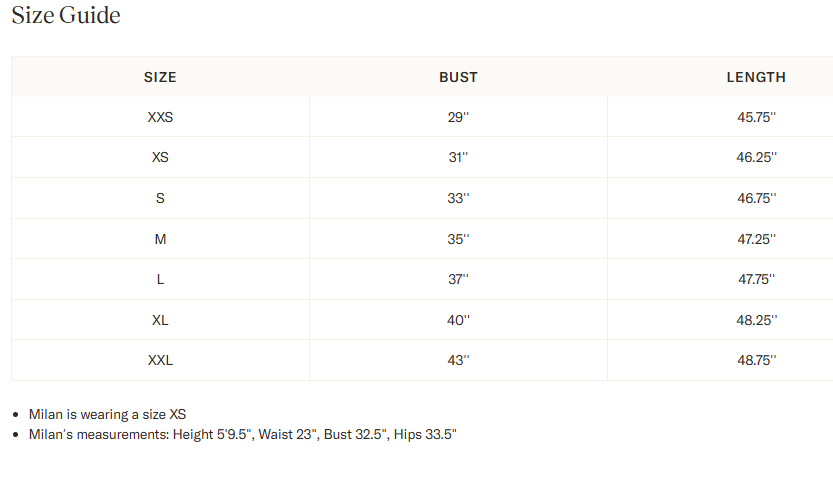The image size is (833, 488).
Task: Click the SIZE column header
Action: coord(160,77)
